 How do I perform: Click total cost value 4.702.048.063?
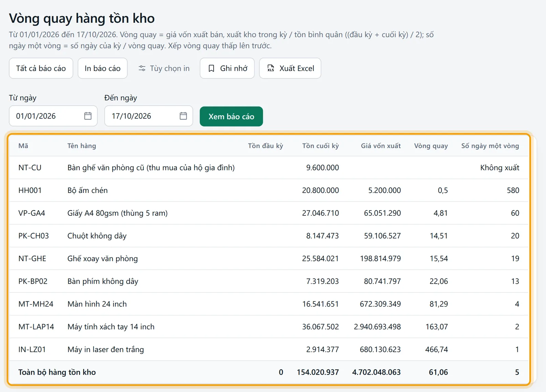(x=376, y=372)
